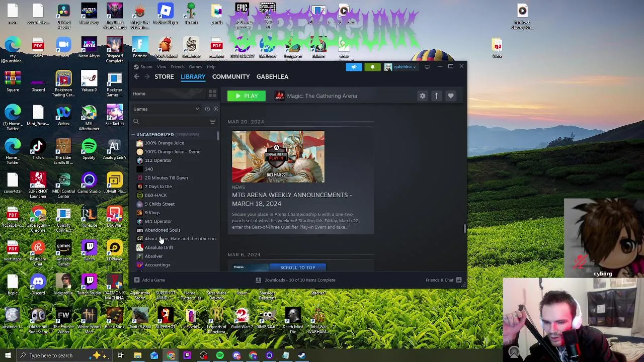The image size is (644, 362).
Task: Switch to the LIBRARY tab
Action: pos(193,76)
